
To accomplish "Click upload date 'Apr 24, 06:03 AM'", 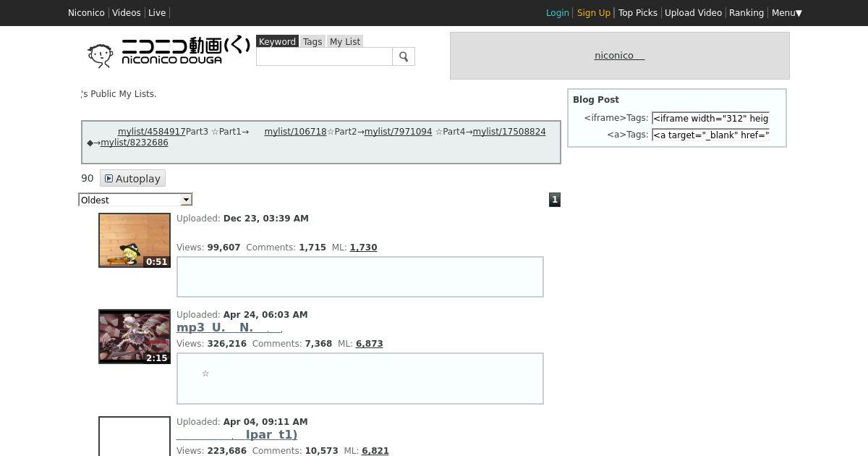I will [265, 315].
